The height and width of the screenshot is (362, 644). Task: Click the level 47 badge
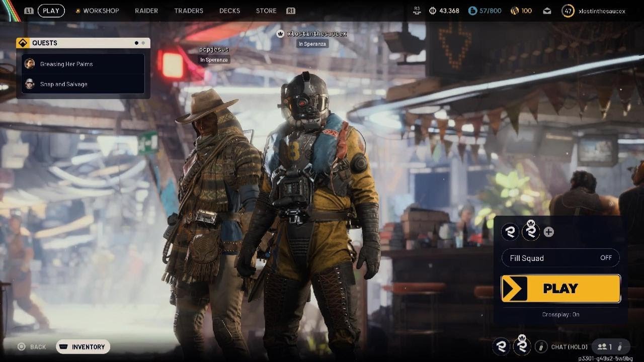click(568, 11)
